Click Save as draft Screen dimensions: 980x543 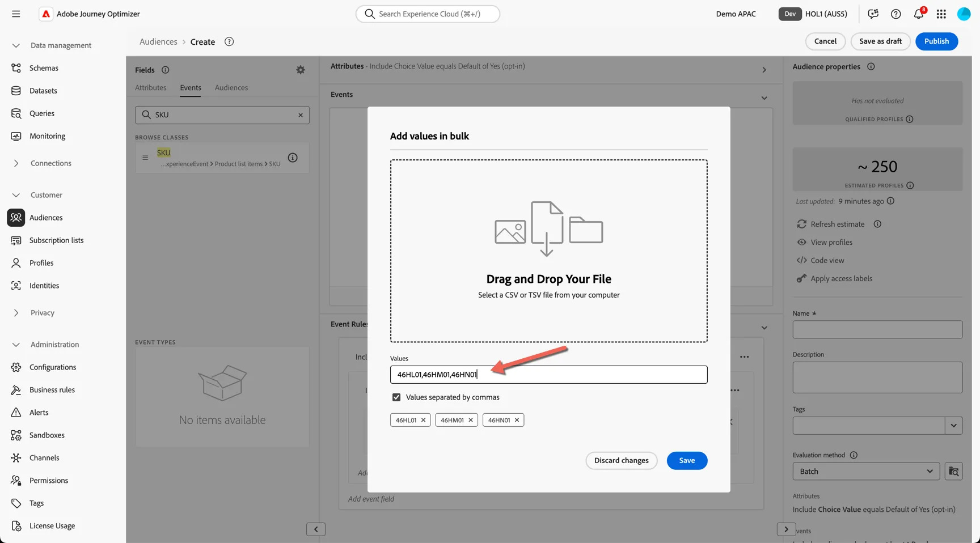coord(880,41)
